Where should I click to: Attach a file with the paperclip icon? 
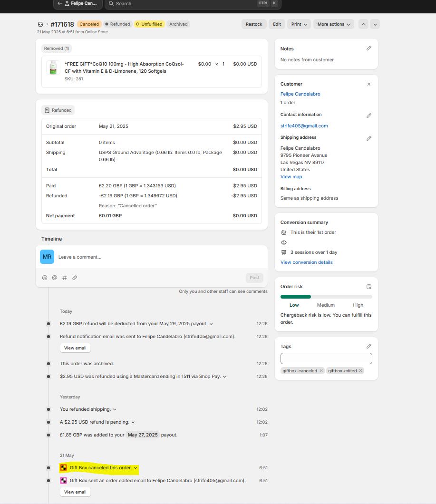click(x=75, y=278)
